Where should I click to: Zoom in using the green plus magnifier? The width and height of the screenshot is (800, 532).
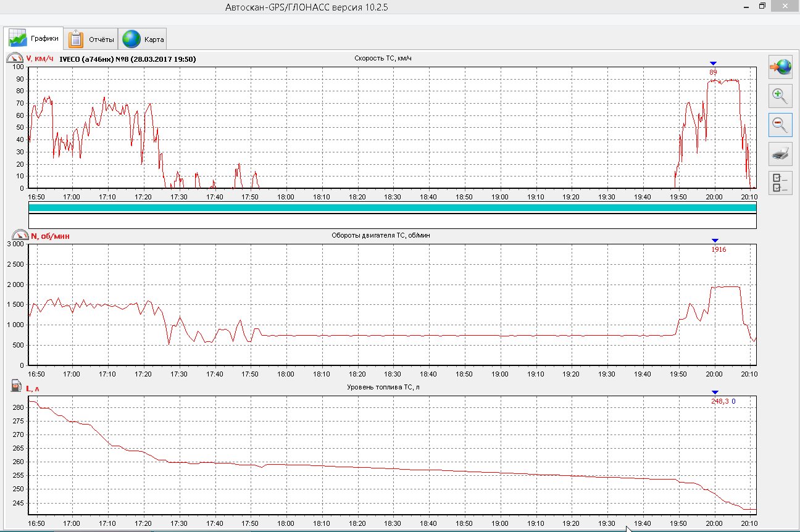[x=780, y=96]
